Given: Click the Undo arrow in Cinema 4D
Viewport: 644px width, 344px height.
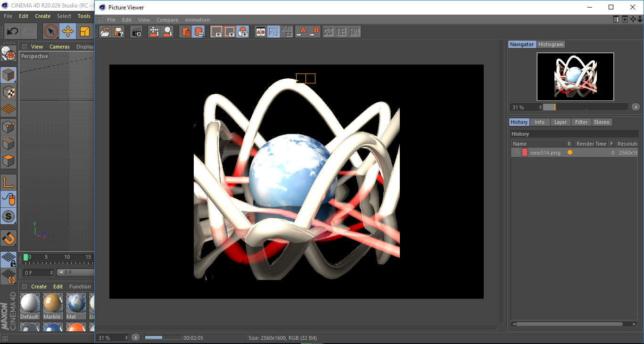Looking at the screenshot, I should [12, 32].
